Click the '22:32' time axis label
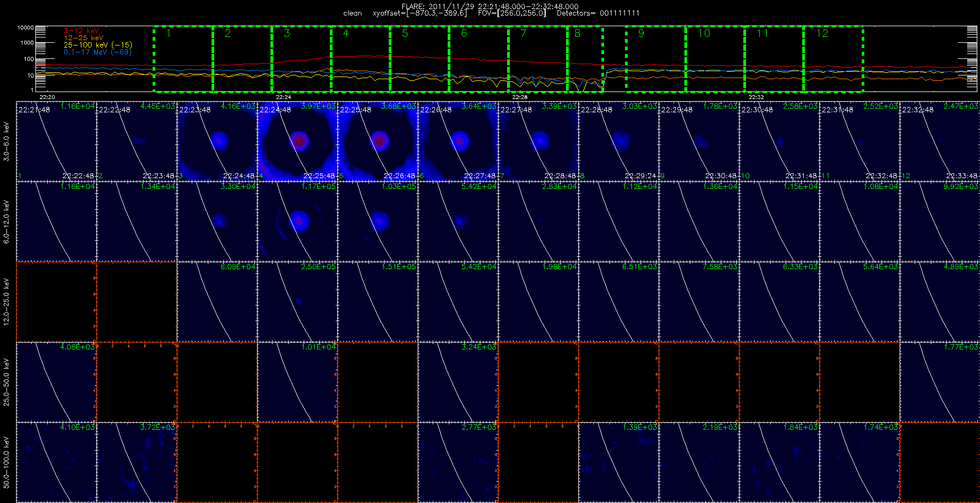This screenshot has width=980, height=503. click(x=756, y=97)
